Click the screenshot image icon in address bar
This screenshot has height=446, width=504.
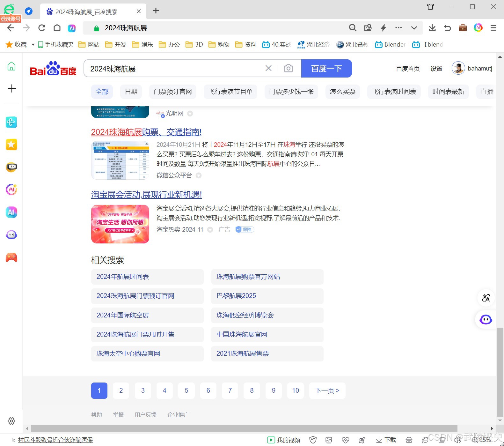pyautogui.click(x=368, y=28)
